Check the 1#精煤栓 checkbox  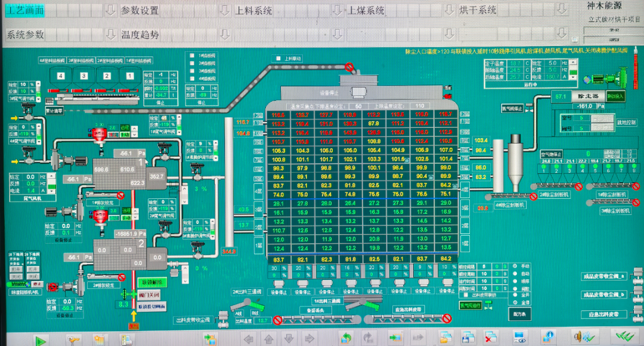click(x=192, y=55)
